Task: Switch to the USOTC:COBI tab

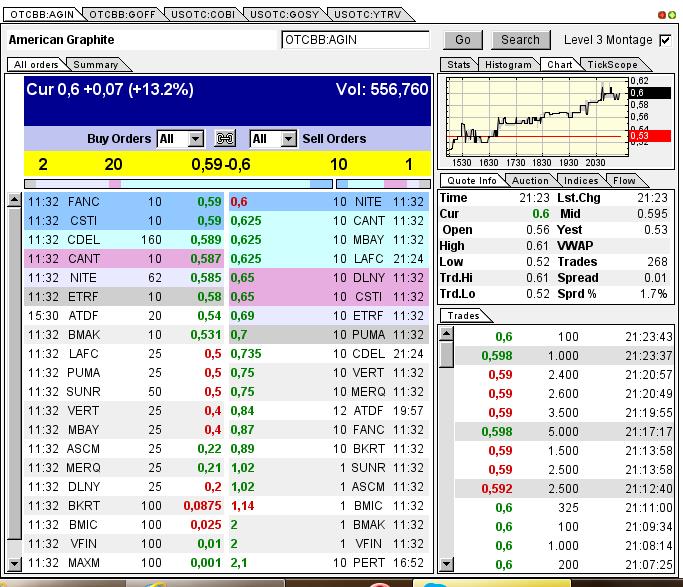Action: [201, 15]
